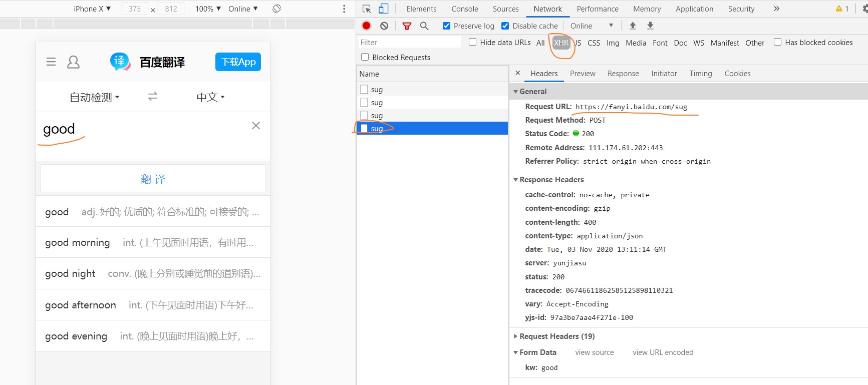Show more DevTools tabs chevron

coord(776,9)
